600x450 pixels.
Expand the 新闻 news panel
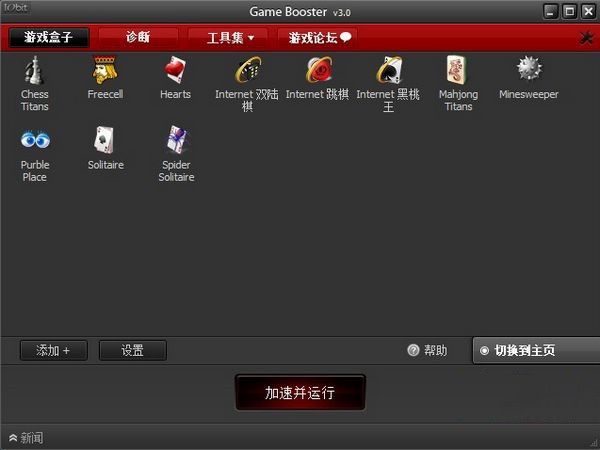click(x=26, y=438)
